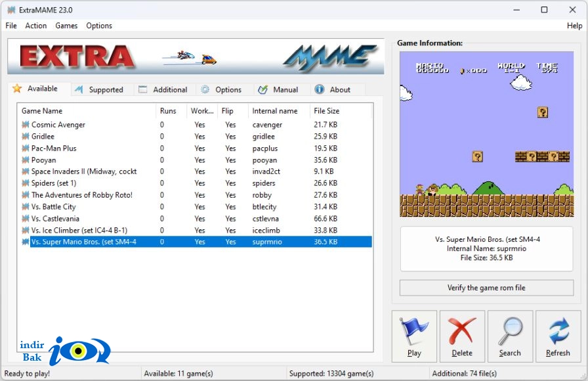The image size is (588, 381).
Task: Refresh the game list with the blue arrows button
Action: click(x=558, y=336)
